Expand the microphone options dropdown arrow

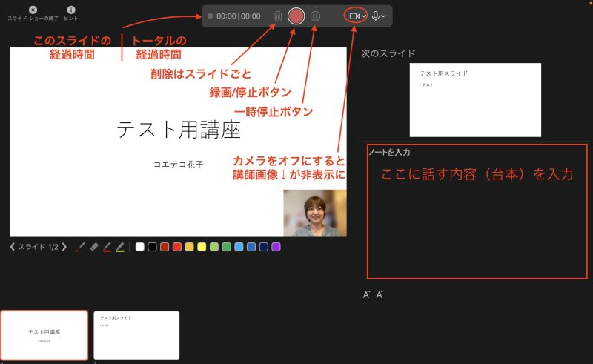coord(383,16)
